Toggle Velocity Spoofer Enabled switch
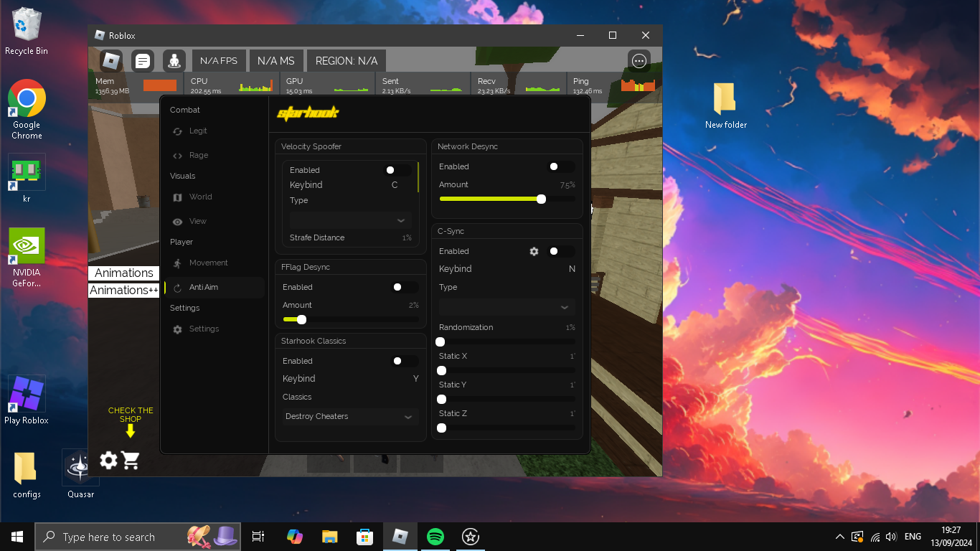Viewport: 980px width, 551px height. (399, 170)
